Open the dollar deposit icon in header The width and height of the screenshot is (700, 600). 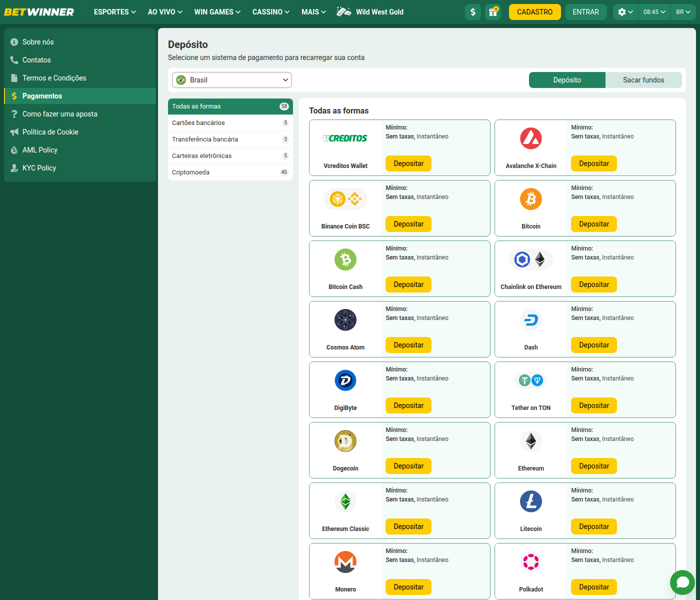473,12
